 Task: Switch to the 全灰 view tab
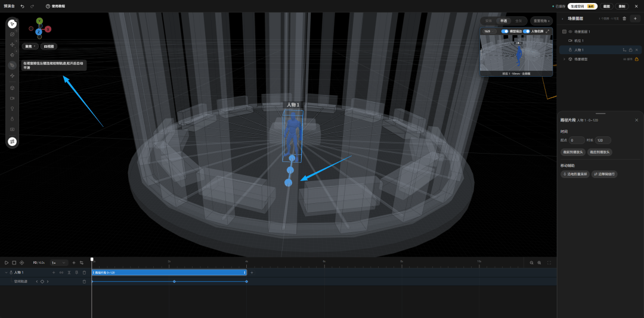point(518,20)
